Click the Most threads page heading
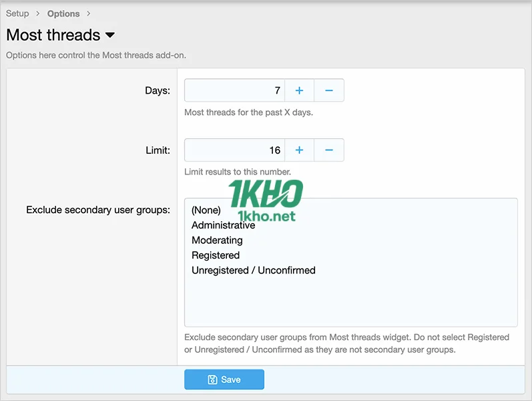 pyautogui.click(x=53, y=35)
